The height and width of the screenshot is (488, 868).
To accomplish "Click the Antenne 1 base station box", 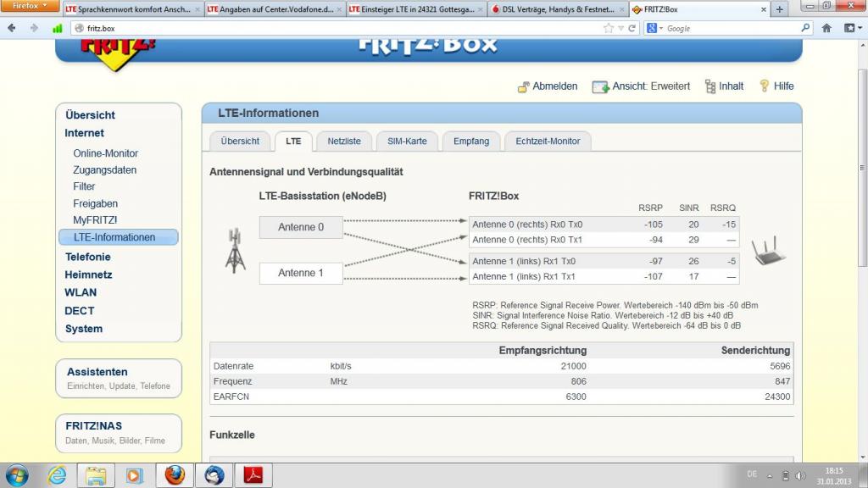I will point(301,273).
